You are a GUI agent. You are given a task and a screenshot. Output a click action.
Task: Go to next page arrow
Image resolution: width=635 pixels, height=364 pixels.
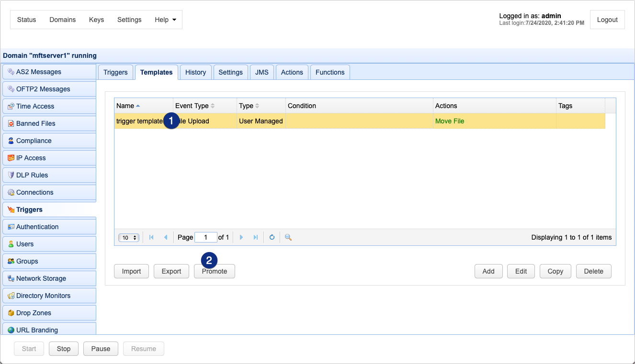pyautogui.click(x=241, y=237)
